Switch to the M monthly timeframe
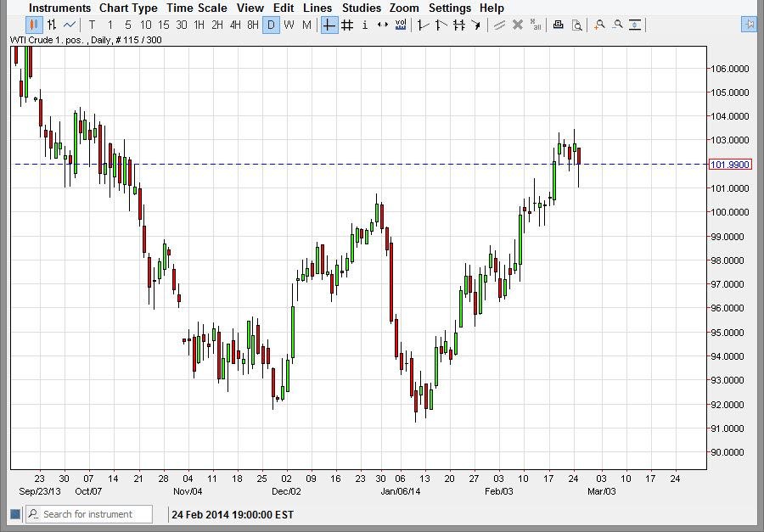The width and height of the screenshot is (764, 532). (306, 25)
